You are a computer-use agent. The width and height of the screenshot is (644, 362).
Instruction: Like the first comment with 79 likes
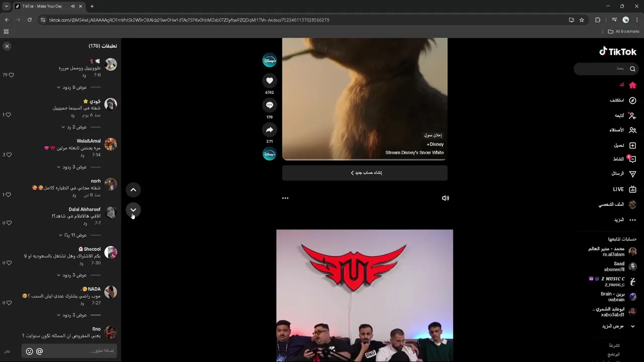pos(11,75)
